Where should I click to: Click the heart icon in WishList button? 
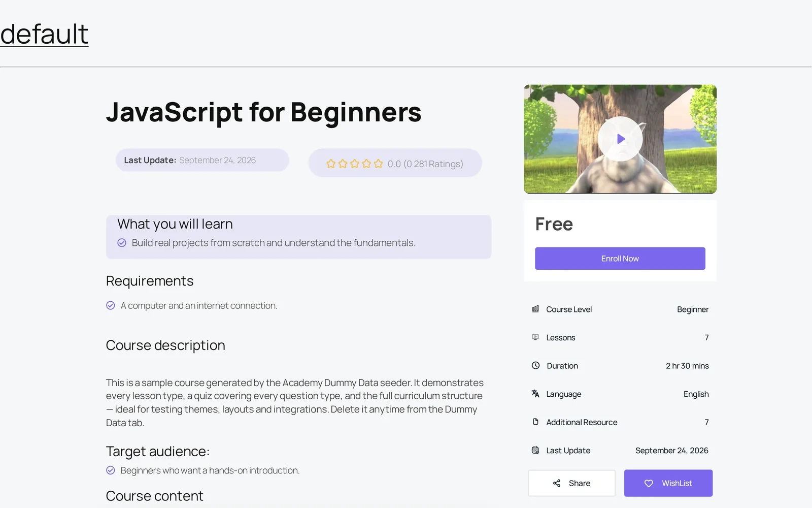pyautogui.click(x=649, y=483)
